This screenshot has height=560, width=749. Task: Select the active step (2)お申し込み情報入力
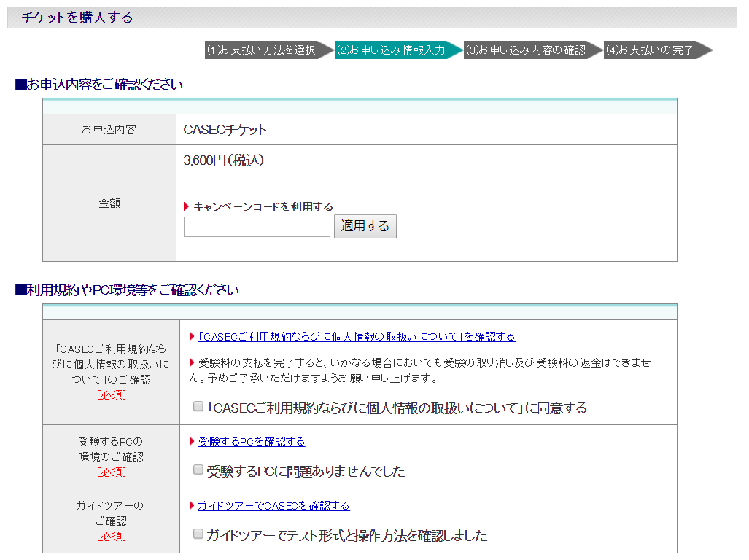click(x=394, y=50)
